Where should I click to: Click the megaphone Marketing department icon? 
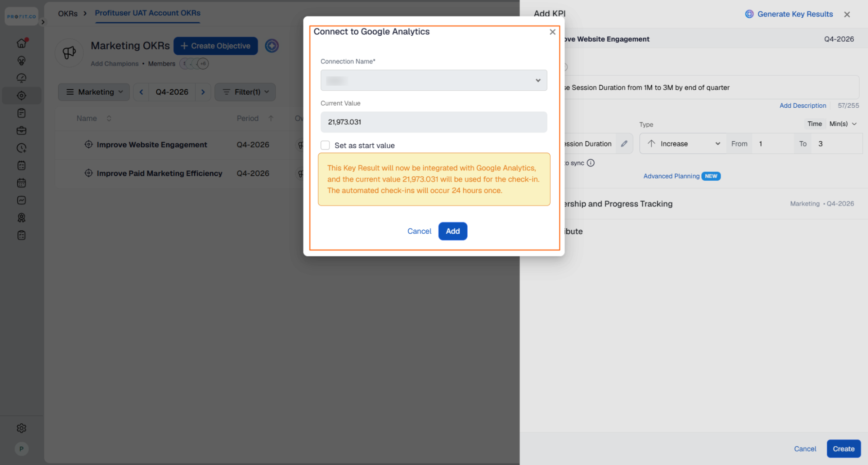click(x=69, y=53)
